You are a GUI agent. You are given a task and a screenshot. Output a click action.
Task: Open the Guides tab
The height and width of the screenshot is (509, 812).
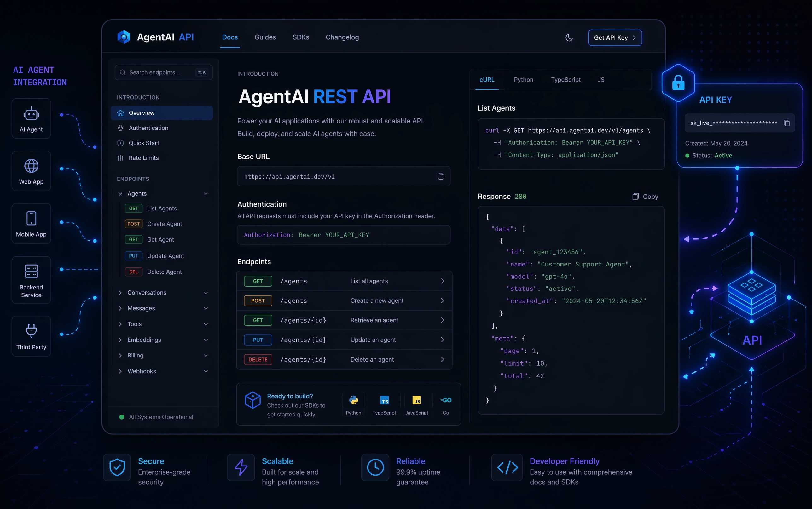[x=265, y=37]
